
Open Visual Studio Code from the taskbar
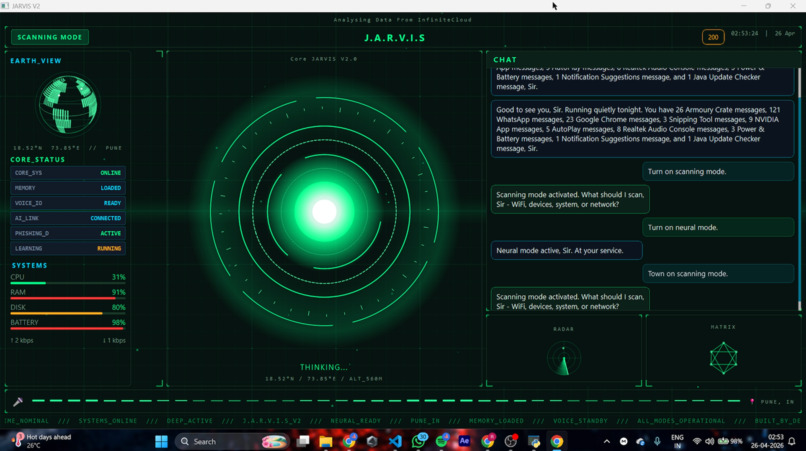click(x=395, y=441)
